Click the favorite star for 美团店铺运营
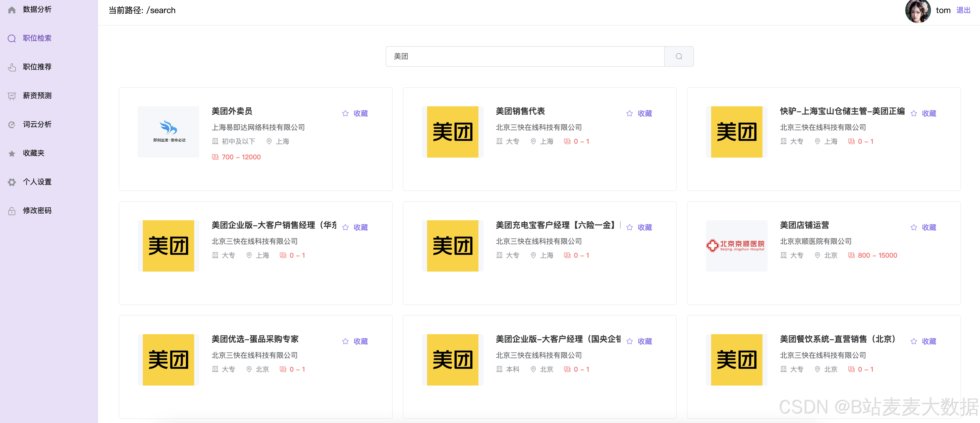 point(913,227)
